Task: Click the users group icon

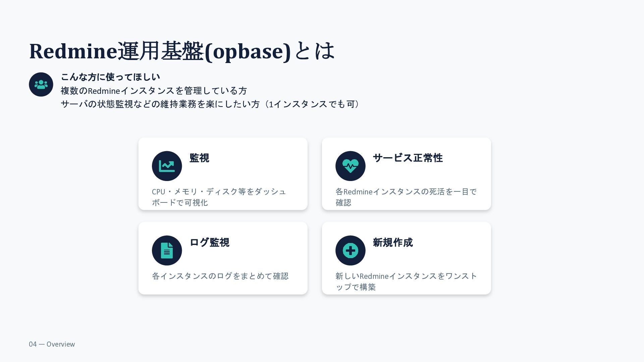Action: pos(41,84)
